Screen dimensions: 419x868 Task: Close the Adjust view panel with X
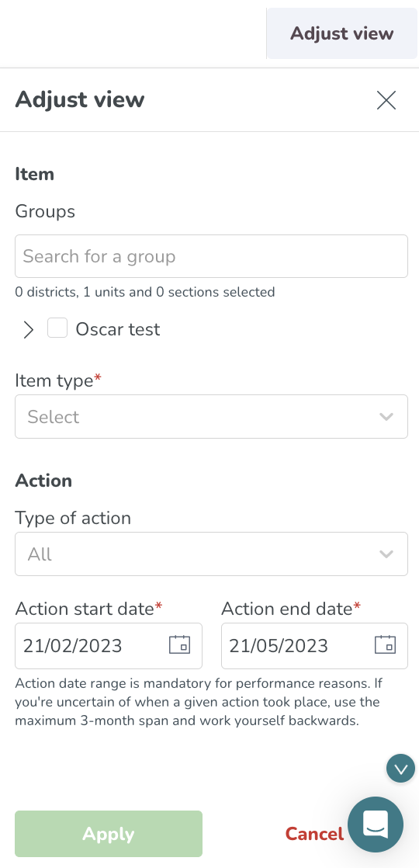click(x=386, y=100)
